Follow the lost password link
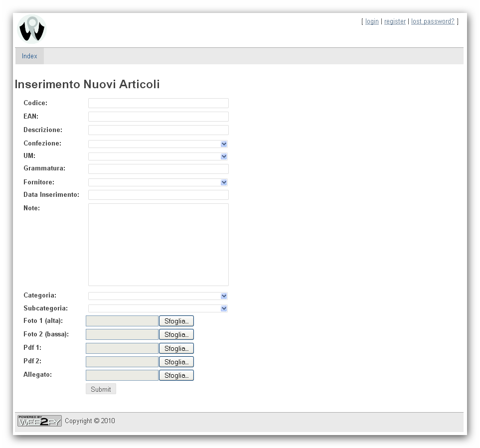The width and height of the screenshot is (480, 448). point(432,21)
